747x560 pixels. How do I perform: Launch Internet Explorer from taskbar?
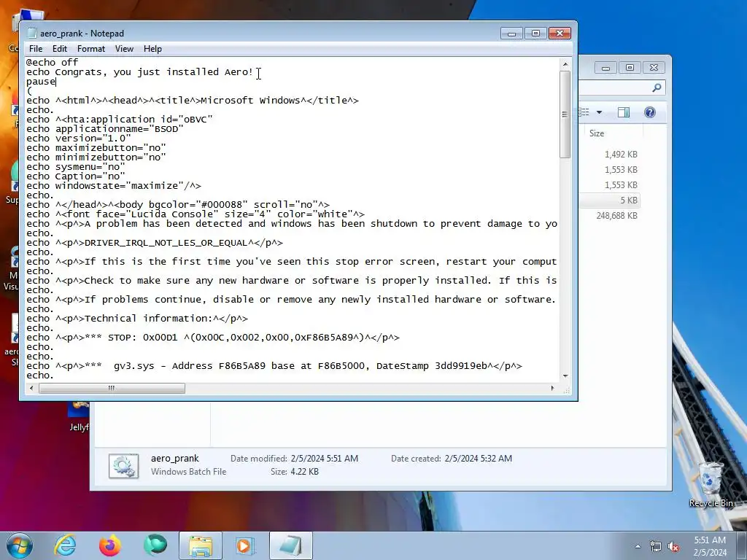coord(65,545)
